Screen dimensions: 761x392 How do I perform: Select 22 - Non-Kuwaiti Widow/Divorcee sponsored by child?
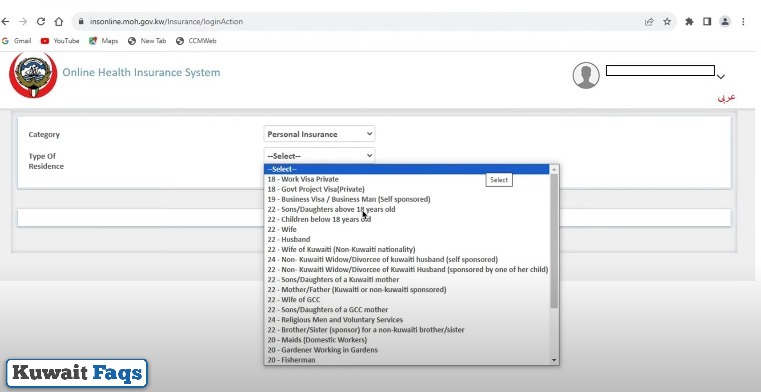[x=407, y=269]
